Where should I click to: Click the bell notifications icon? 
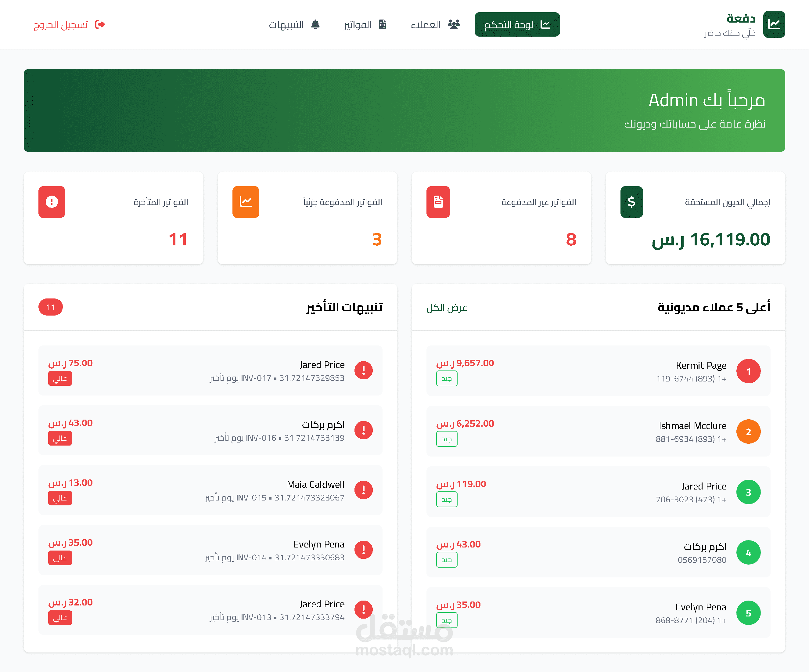tap(315, 25)
